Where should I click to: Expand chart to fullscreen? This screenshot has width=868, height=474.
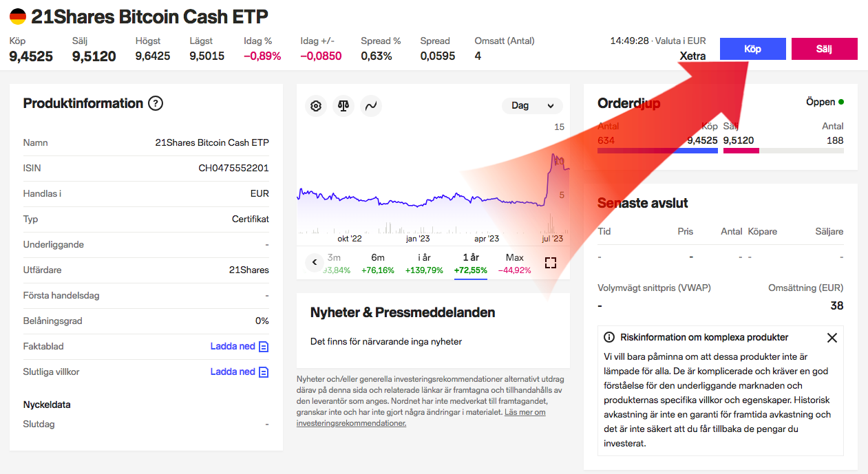click(x=551, y=263)
